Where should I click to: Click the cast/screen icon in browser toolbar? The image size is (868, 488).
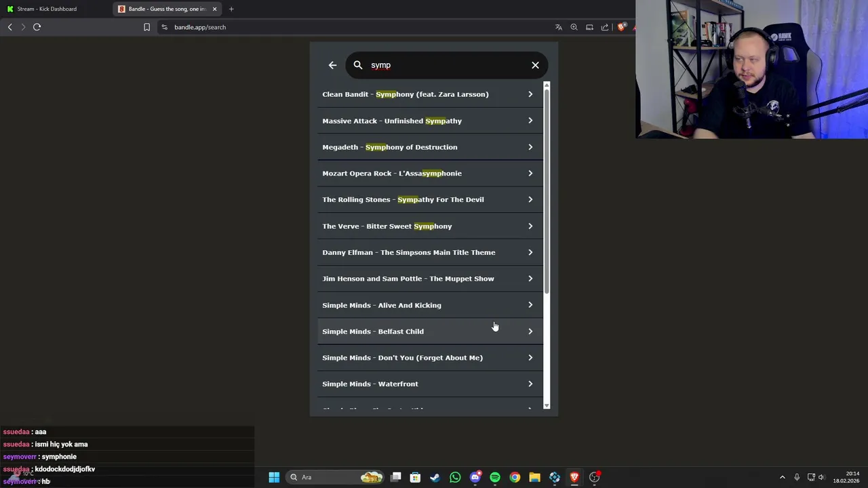pyautogui.click(x=589, y=27)
